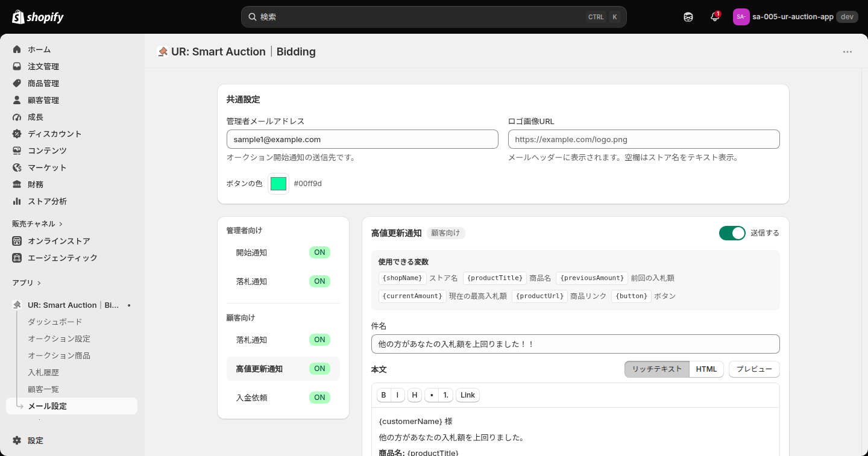868x456 pixels.
Task: Select 管理者向け 落札通知 row
Action: (x=283, y=281)
